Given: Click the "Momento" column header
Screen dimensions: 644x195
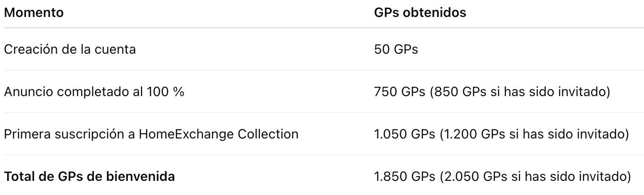Looking at the screenshot, I should pos(34,13).
